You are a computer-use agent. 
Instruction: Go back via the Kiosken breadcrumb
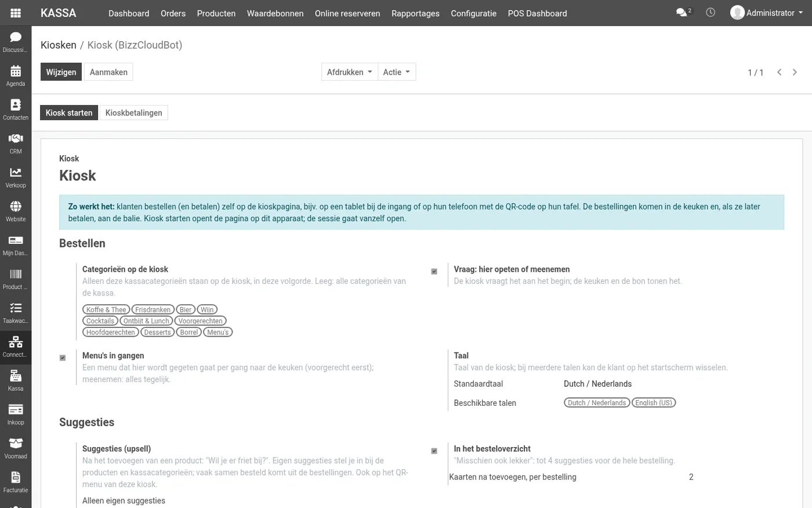pyautogui.click(x=59, y=45)
